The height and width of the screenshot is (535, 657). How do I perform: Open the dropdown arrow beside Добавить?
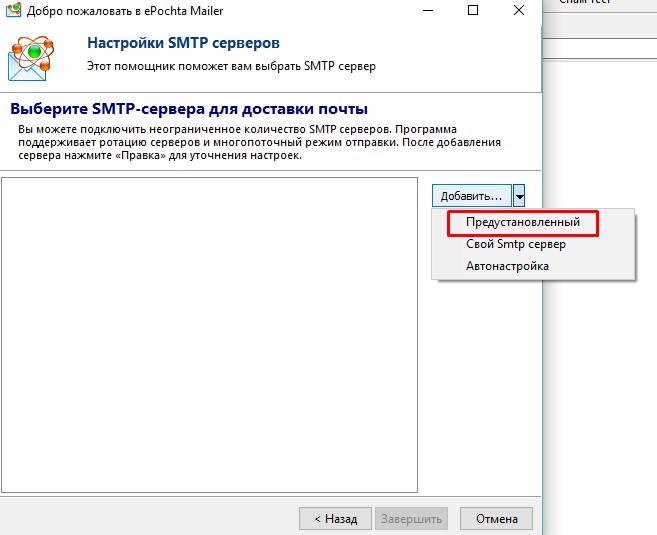pyautogui.click(x=519, y=196)
